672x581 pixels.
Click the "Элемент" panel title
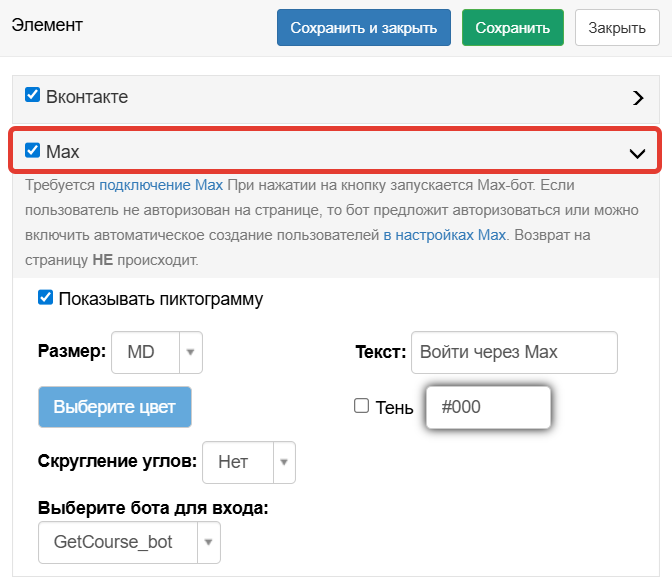coord(47,25)
